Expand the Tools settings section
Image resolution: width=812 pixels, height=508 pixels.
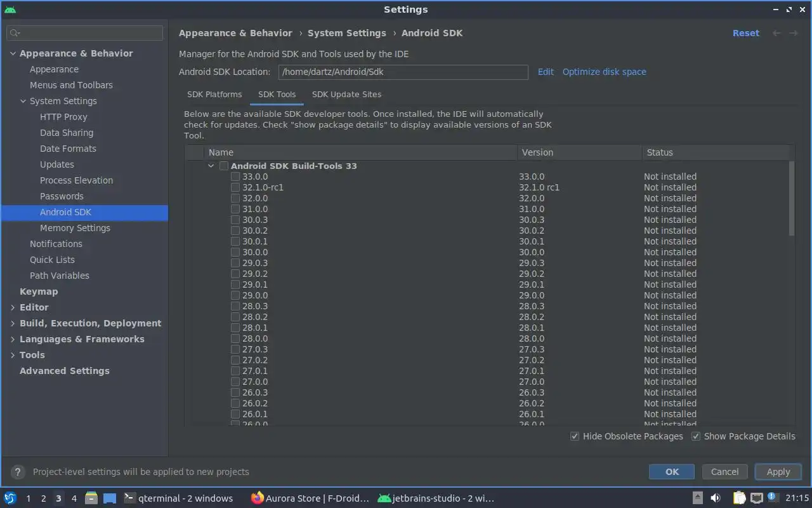coord(13,355)
